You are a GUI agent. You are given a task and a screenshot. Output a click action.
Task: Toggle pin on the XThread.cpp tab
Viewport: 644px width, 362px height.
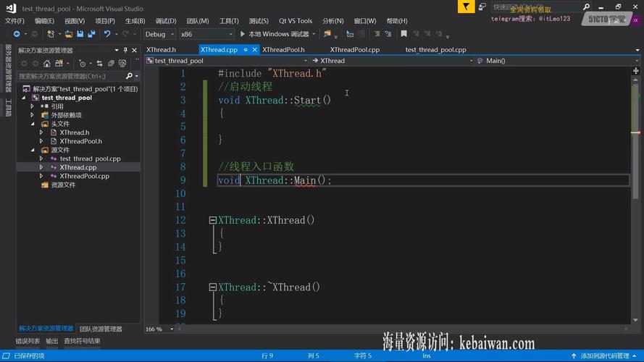click(x=245, y=50)
